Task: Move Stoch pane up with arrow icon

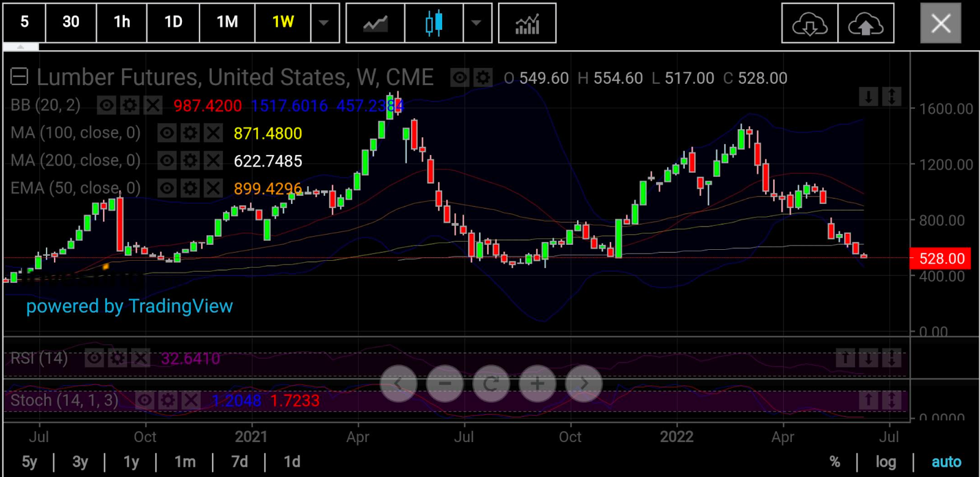Action: 869,400
